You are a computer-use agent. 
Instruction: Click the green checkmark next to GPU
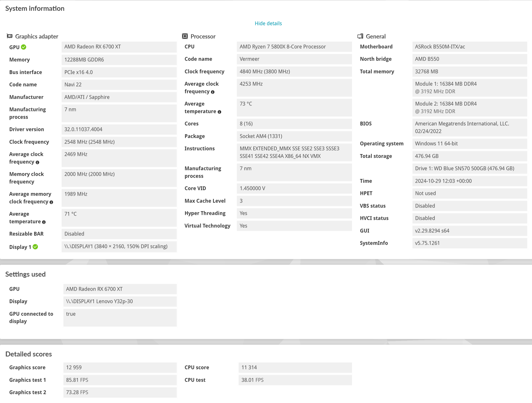(x=23, y=47)
